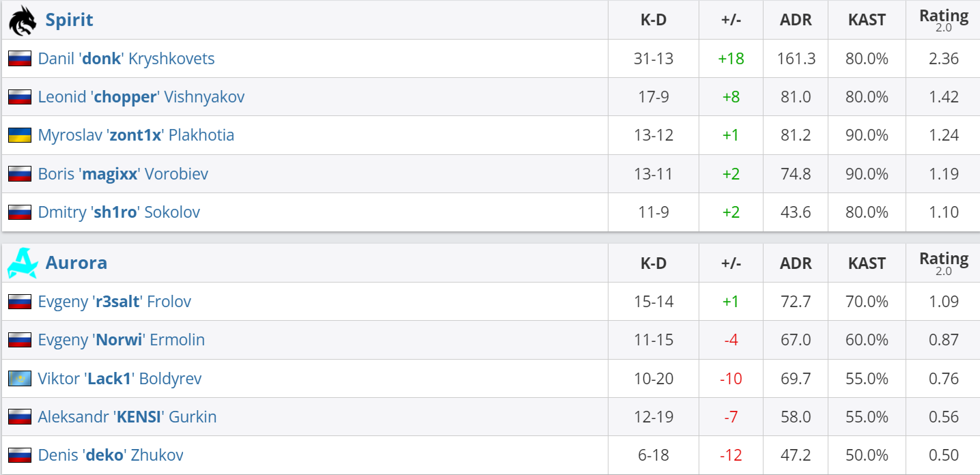Open the Spirit team page link
The height and width of the screenshot is (475, 980).
(69, 20)
